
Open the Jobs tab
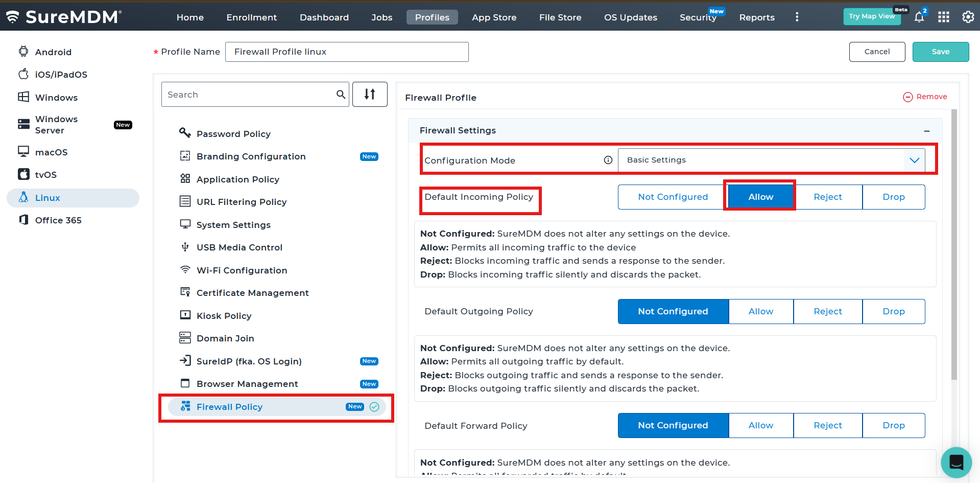point(382,17)
